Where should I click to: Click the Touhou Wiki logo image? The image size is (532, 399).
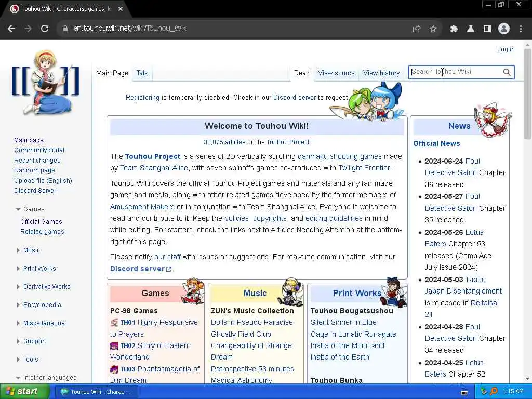pos(46,83)
